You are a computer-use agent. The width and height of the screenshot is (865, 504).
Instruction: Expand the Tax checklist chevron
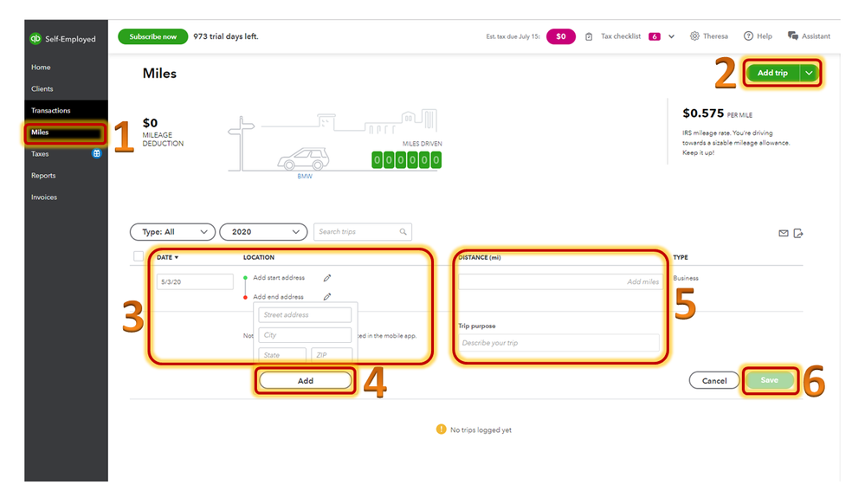[x=671, y=36]
